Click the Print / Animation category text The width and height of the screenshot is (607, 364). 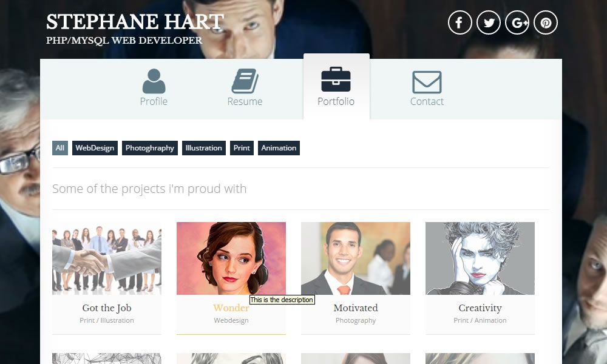pos(480,320)
